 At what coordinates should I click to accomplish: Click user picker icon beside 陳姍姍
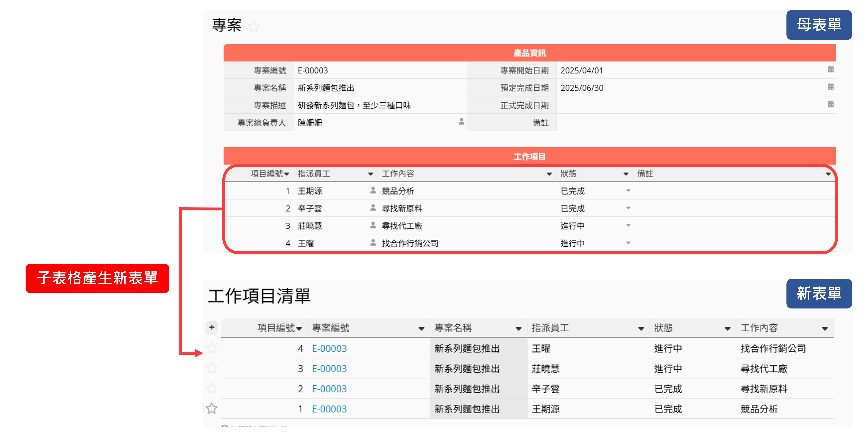pyautogui.click(x=461, y=122)
